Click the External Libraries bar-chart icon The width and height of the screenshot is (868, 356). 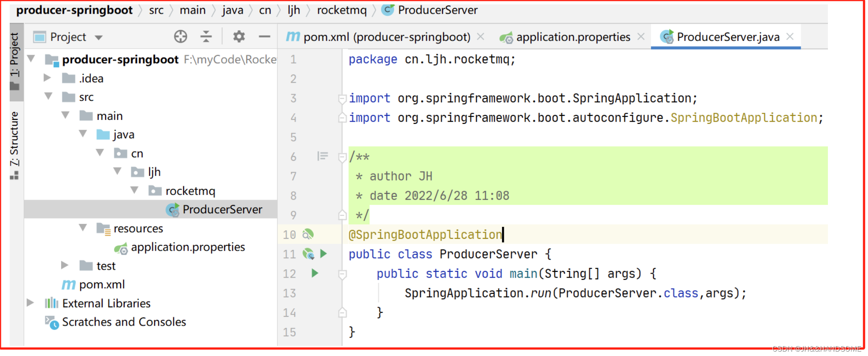pyautogui.click(x=51, y=303)
